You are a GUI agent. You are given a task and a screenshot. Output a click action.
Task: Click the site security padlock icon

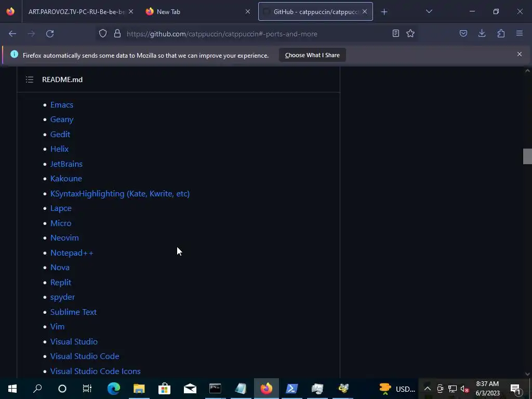(x=117, y=33)
